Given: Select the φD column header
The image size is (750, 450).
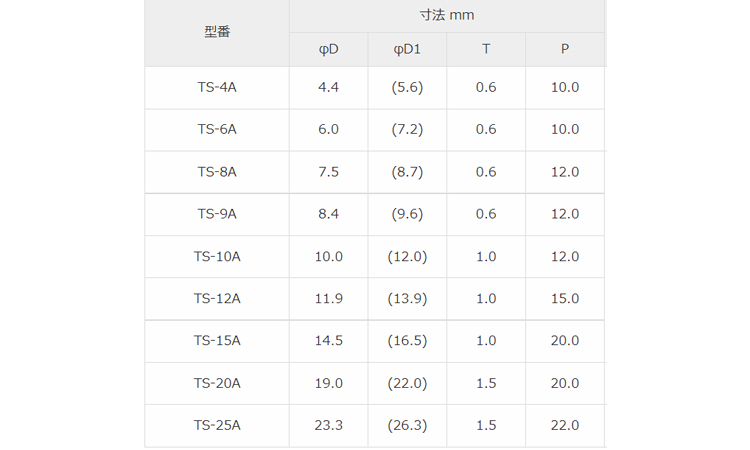Looking at the screenshot, I should pos(328,49).
